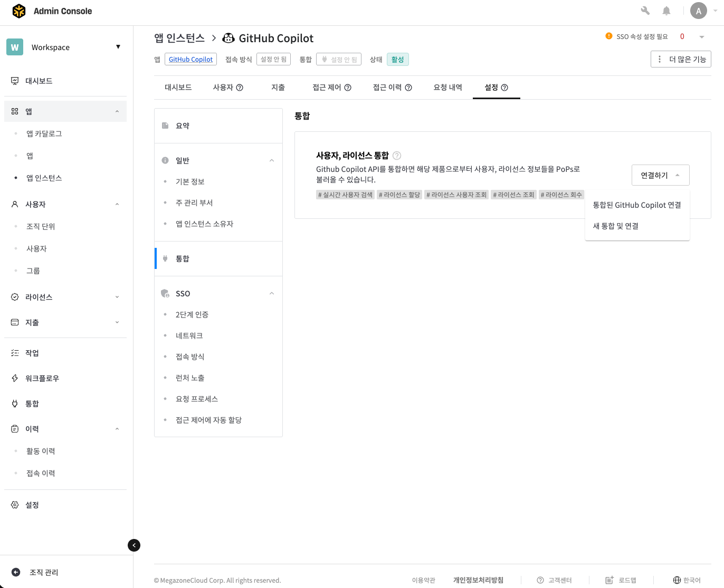Open the SSO 속성 설정 필요 alert dropdown
The height and width of the screenshot is (588, 724).
click(702, 37)
